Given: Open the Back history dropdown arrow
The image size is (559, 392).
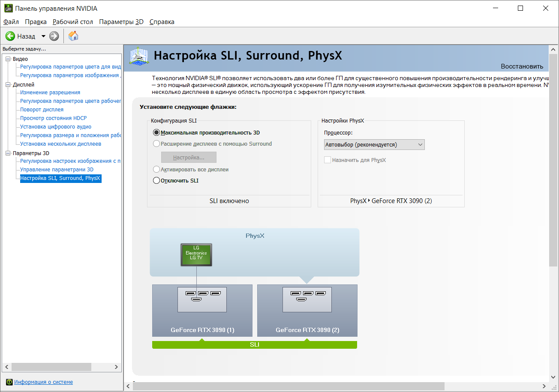Looking at the screenshot, I should click(x=43, y=36).
